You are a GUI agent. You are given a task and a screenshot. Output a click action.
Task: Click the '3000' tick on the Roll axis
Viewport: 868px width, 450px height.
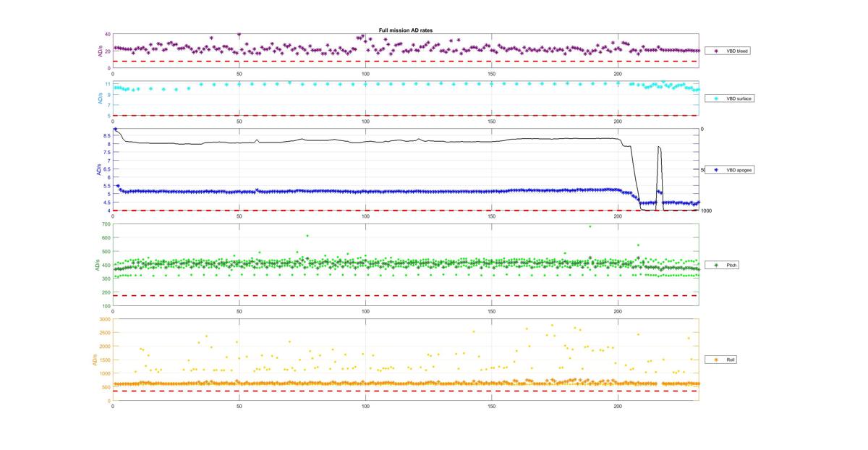pyautogui.click(x=106, y=319)
